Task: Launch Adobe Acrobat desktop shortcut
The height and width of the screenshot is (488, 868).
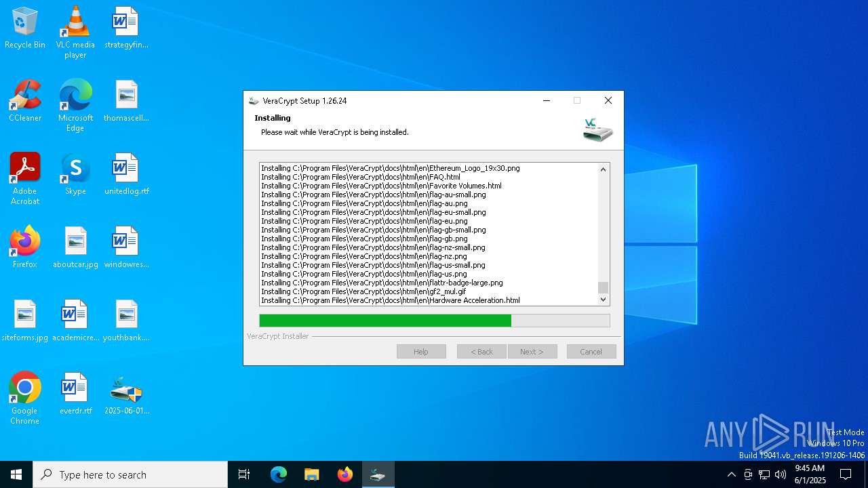Action: (x=25, y=179)
